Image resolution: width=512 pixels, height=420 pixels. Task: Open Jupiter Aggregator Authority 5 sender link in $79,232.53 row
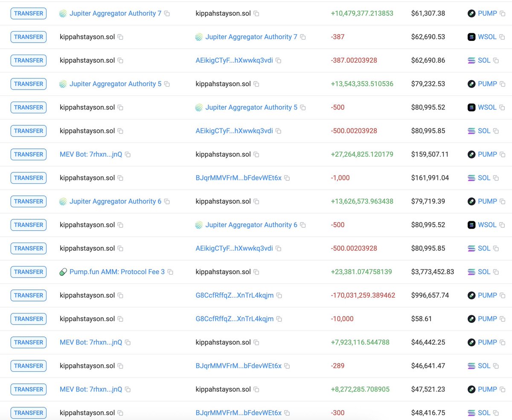[116, 84]
